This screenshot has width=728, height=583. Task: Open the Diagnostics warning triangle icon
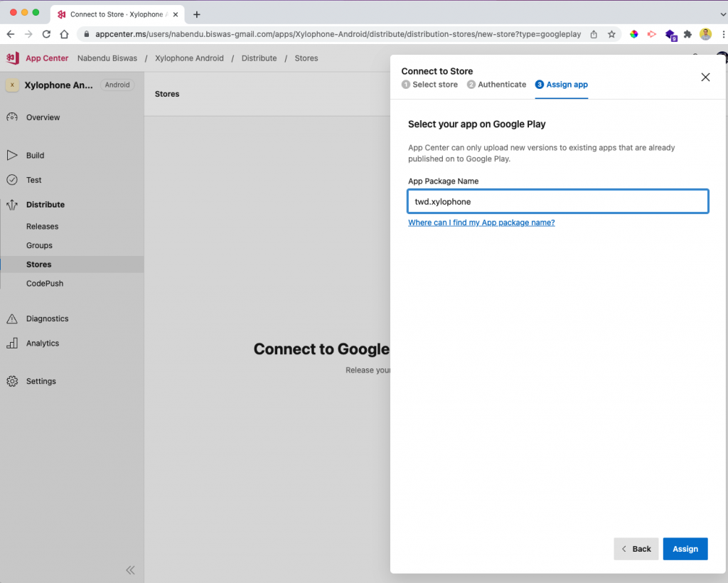(12, 319)
